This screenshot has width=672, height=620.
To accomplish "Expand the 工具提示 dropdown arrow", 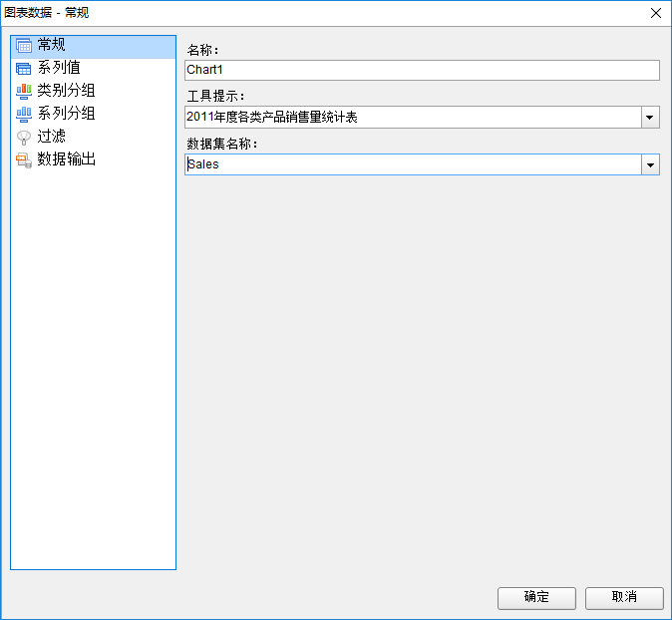I will [650, 118].
